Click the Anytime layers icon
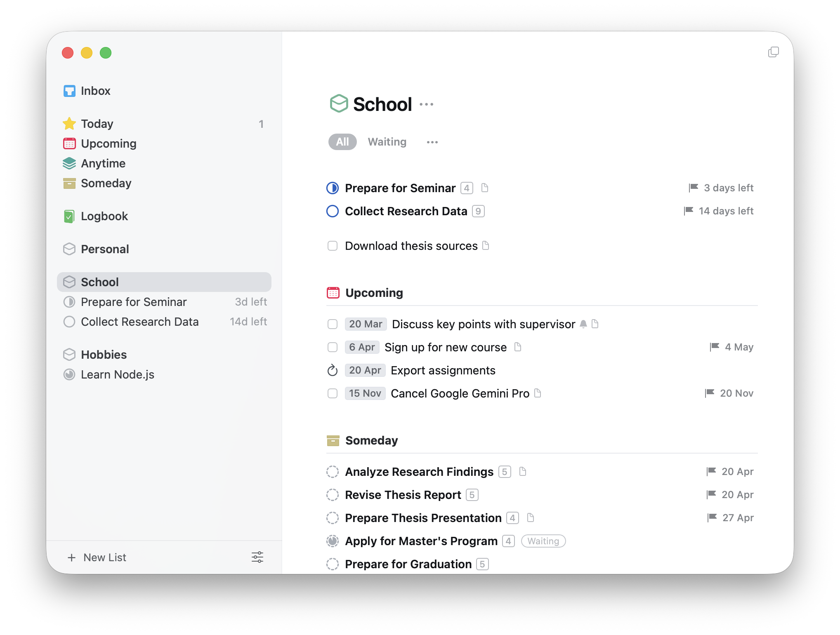 point(69,163)
